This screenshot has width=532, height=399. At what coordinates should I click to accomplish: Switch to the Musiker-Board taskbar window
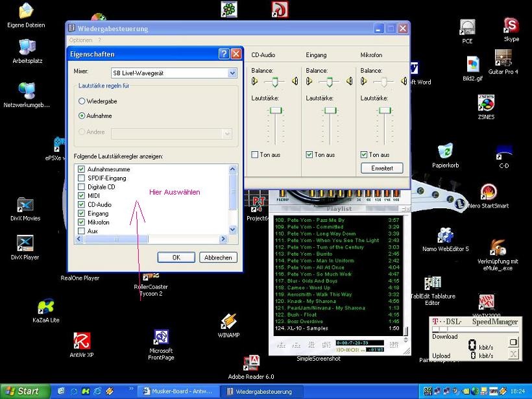click(178, 391)
